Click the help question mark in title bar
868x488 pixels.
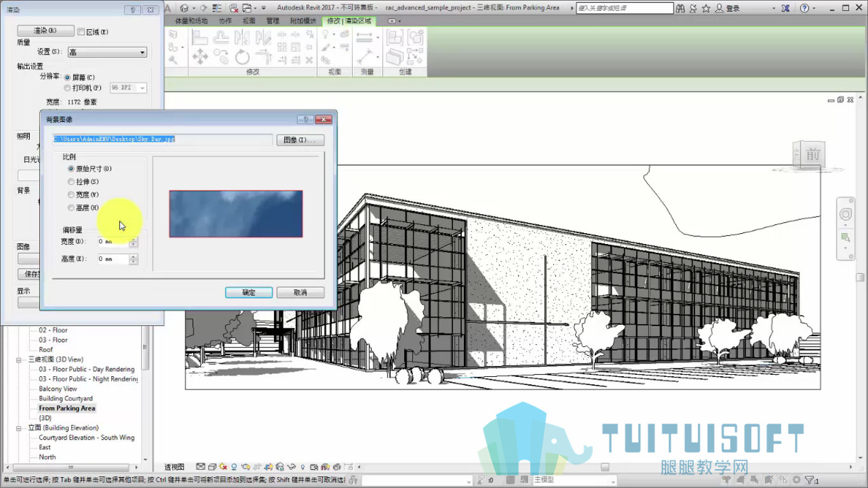click(x=804, y=8)
